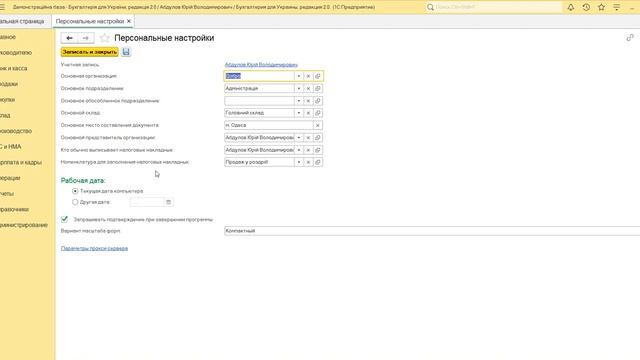Open Основная организация item

(x=318, y=76)
